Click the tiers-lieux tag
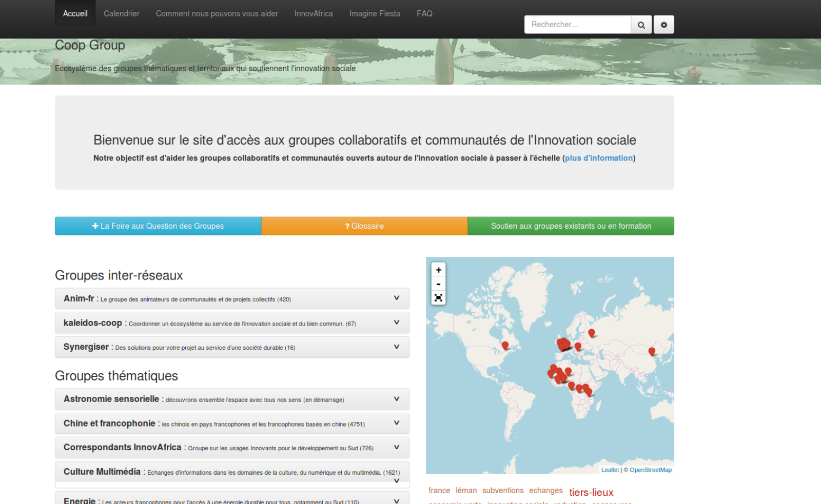 (591, 492)
